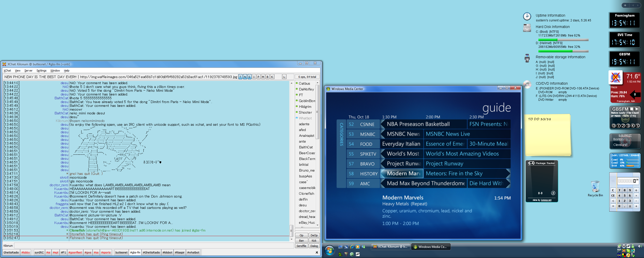Select user BathCat in the user list

306,147
